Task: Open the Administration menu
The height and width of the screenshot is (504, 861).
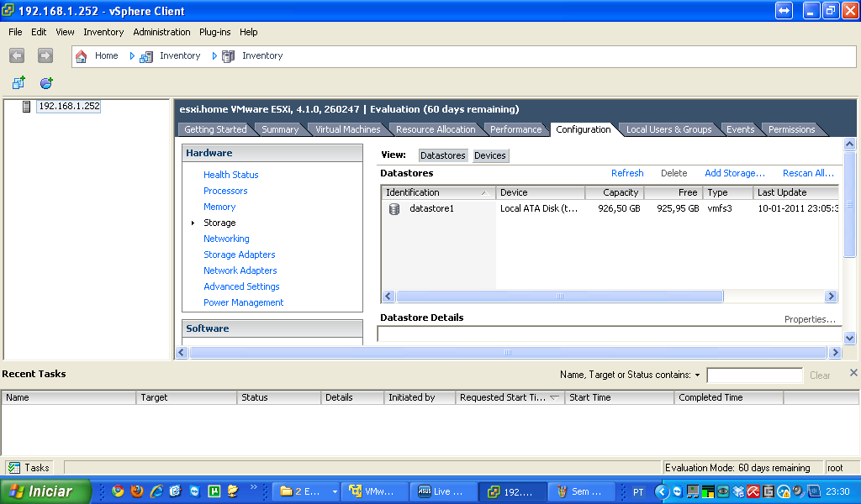Action: pyautogui.click(x=161, y=32)
